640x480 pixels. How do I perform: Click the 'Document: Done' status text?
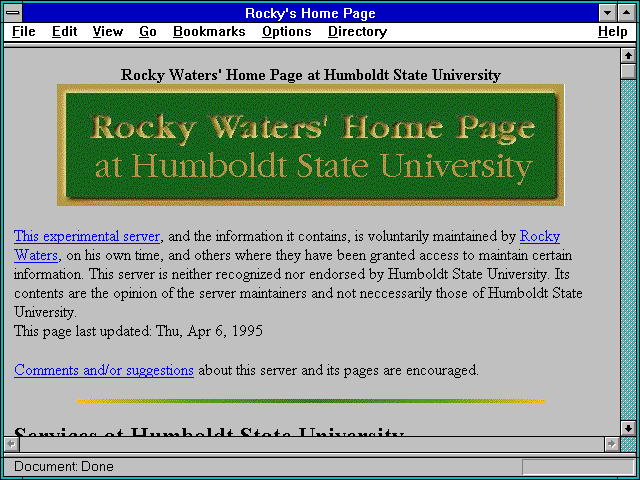click(x=64, y=467)
